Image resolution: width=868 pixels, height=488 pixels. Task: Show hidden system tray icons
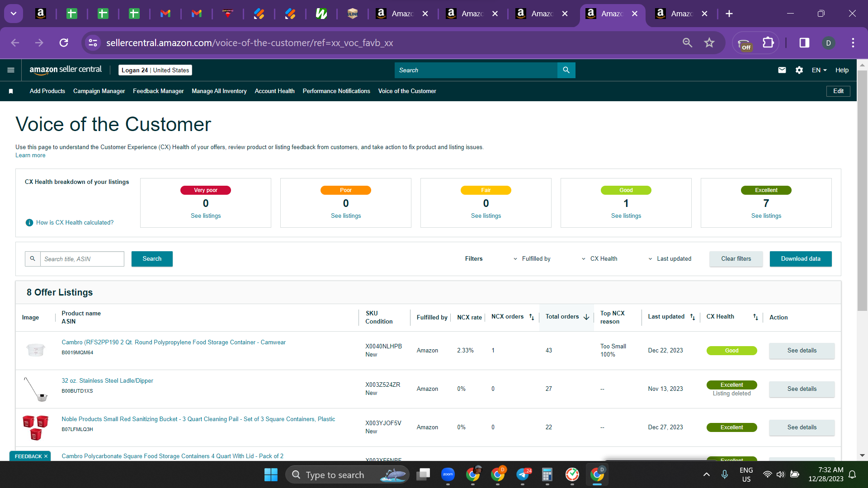[x=707, y=474]
